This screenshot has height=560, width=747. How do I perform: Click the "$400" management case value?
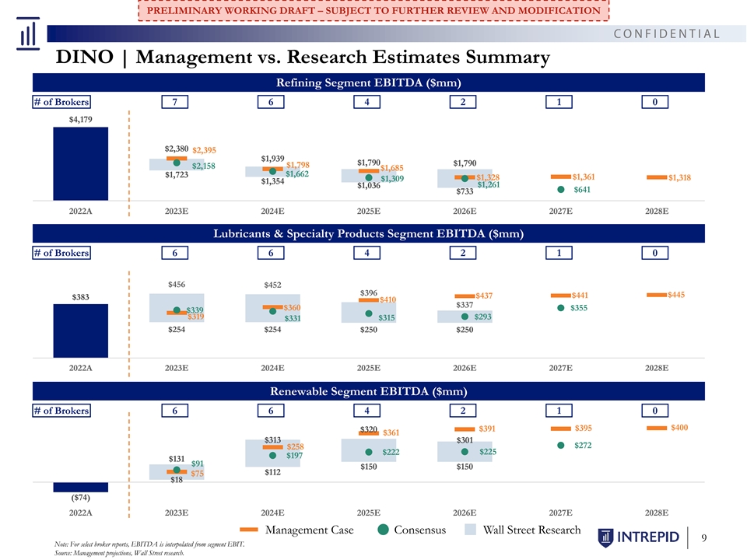click(679, 428)
